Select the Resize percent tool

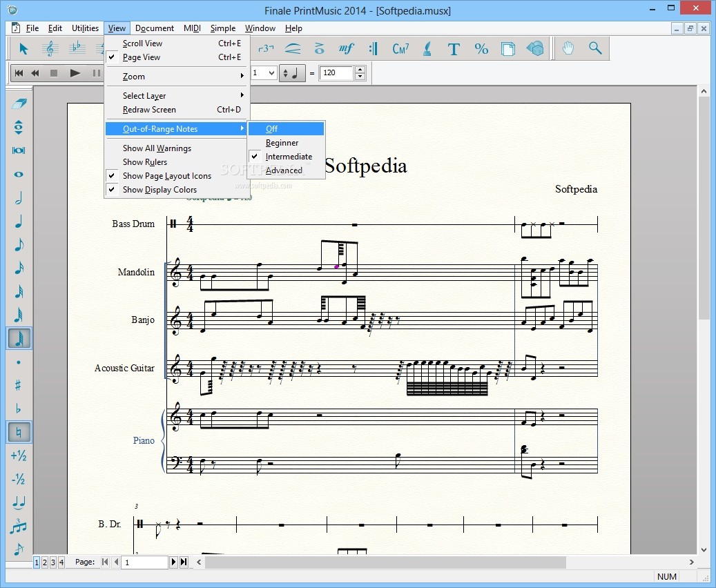pyautogui.click(x=481, y=48)
